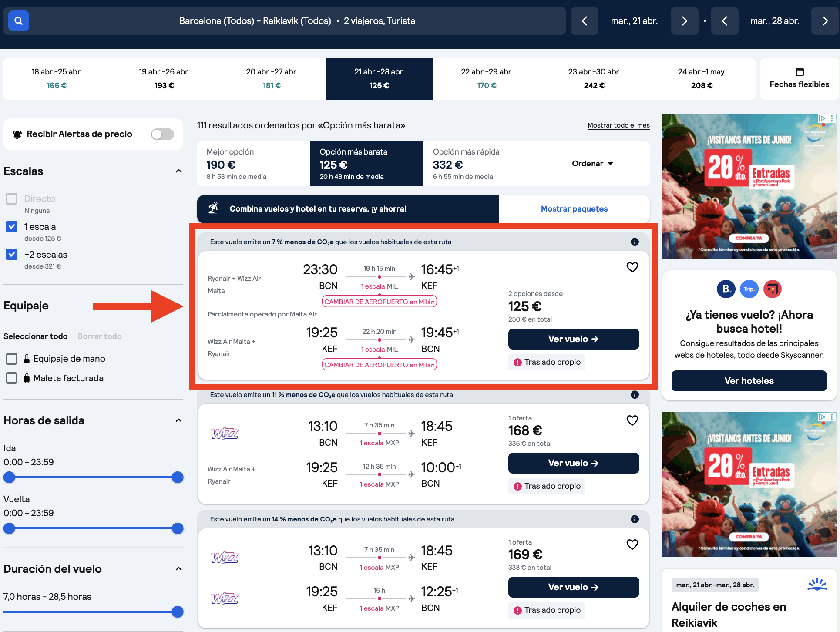Click Traslado propio warning icon on 125 € flight
Image resolution: width=840 pixels, height=632 pixels.
(517, 362)
